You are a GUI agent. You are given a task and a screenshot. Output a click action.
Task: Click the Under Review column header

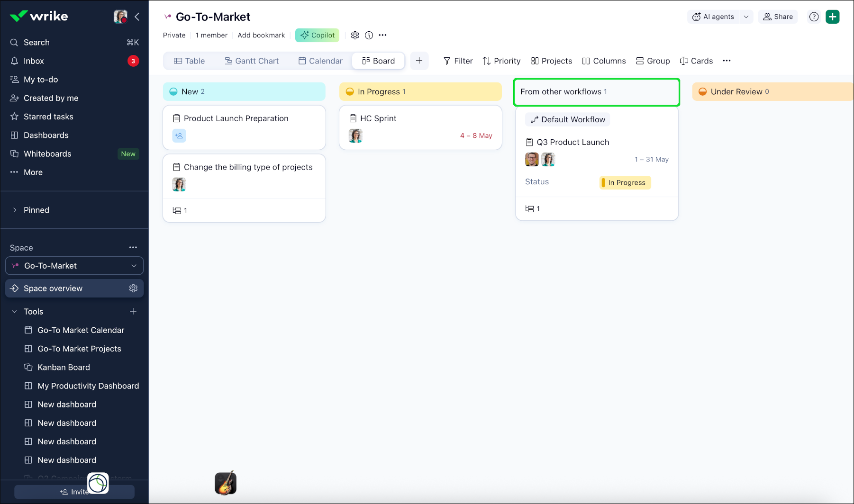pyautogui.click(x=772, y=91)
